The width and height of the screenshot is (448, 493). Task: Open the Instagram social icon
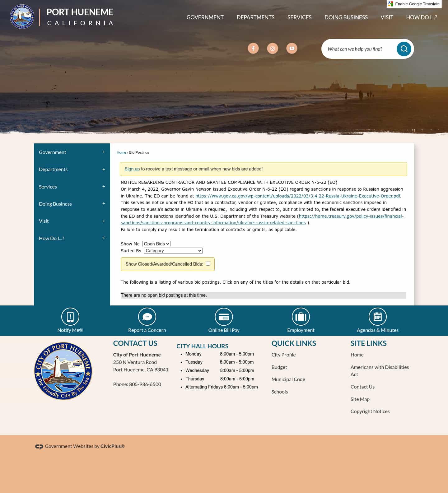[x=273, y=48]
